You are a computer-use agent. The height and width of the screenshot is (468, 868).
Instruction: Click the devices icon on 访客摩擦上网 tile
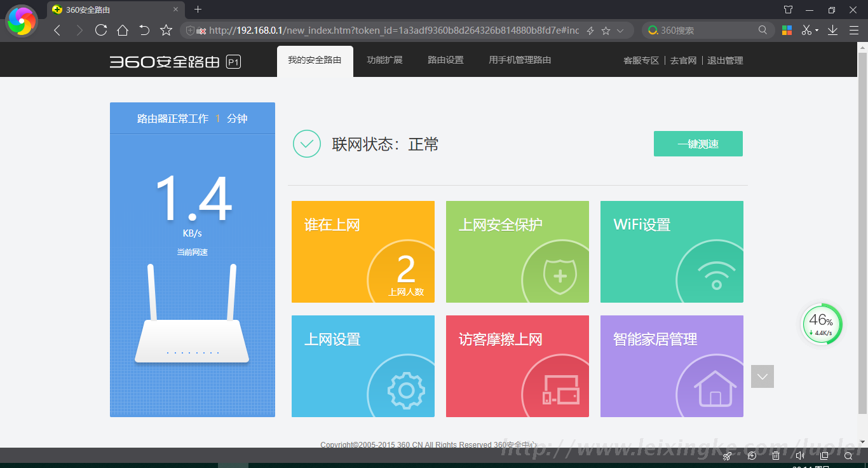(560, 390)
